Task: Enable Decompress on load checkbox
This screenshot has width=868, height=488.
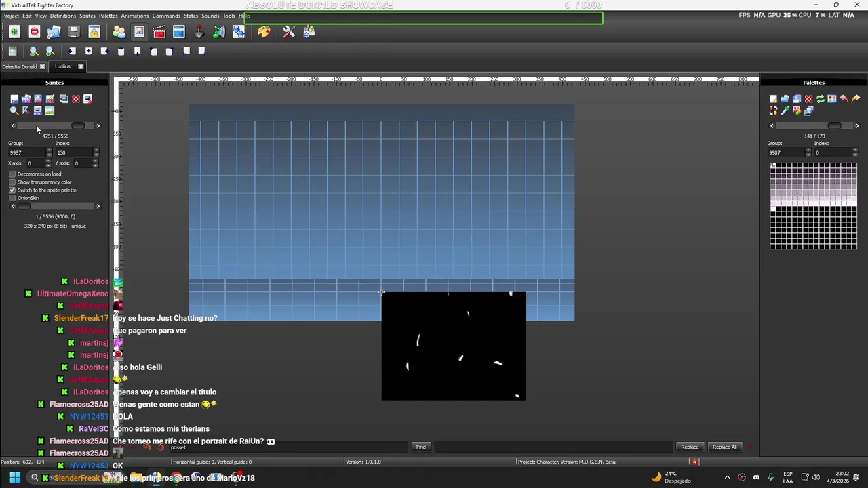Action: tap(12, 174)
